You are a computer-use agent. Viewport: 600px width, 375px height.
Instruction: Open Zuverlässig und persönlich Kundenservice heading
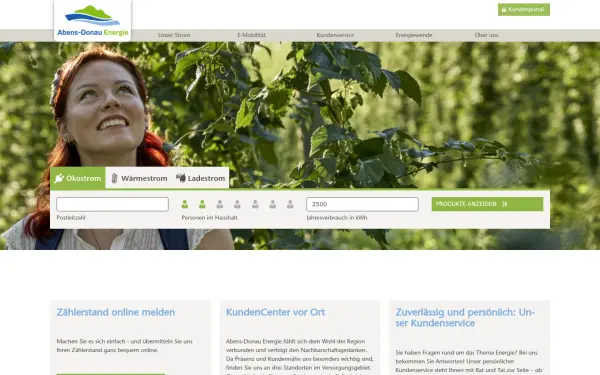point(465,318)
